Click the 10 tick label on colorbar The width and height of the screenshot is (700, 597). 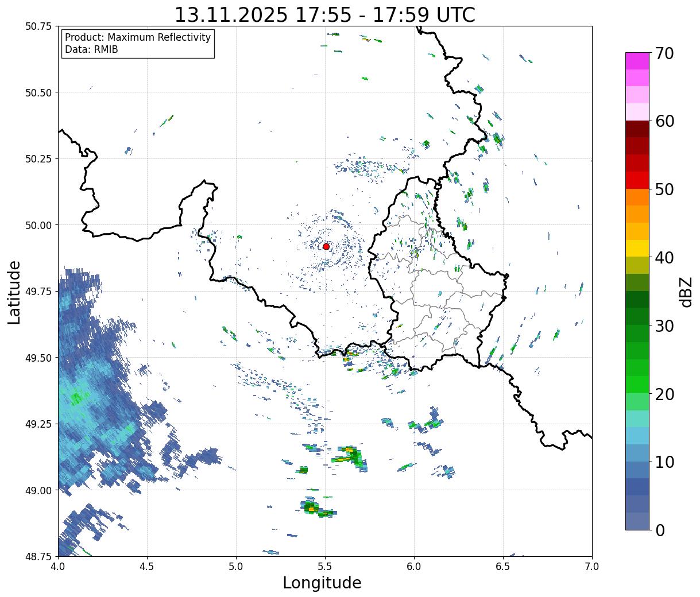click(x=664, y=462)
